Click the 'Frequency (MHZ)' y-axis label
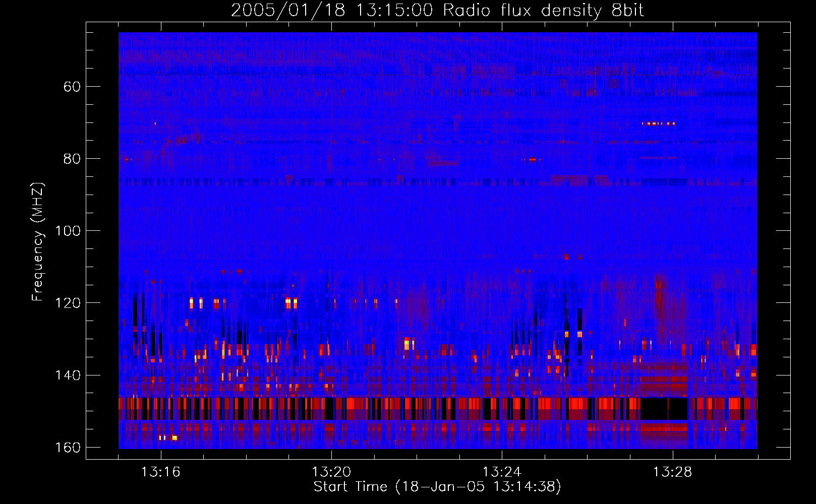Viewport: 816px width, 504px height. tap(38, 242)
